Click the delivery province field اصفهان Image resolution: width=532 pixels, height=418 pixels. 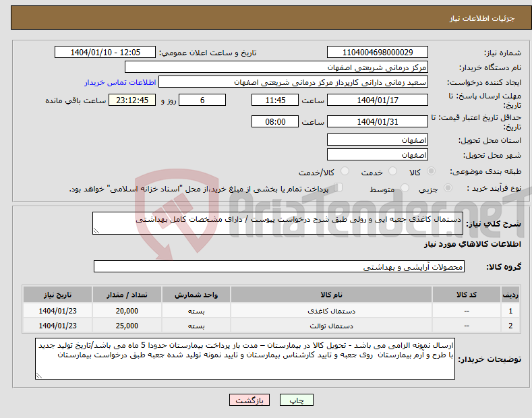point(378,140)
